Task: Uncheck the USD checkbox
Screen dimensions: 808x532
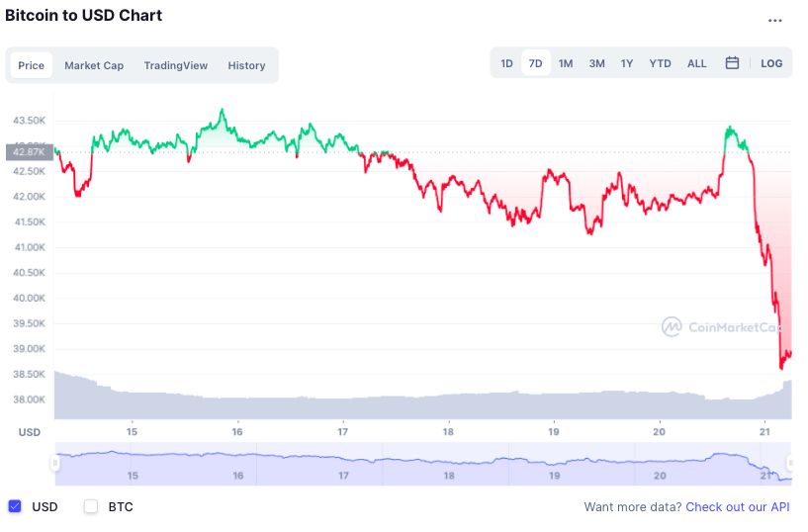Action: (15, 506)
